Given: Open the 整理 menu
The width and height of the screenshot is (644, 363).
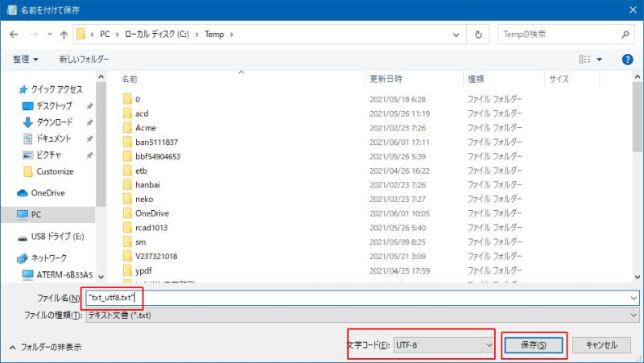Looking at the screenshot, I should 26,59.
